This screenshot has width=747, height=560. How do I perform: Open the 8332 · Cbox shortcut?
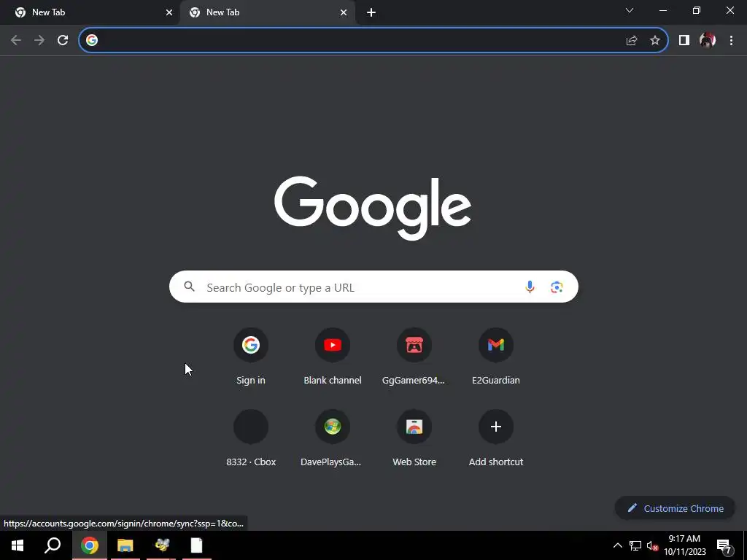click(251, 438)
